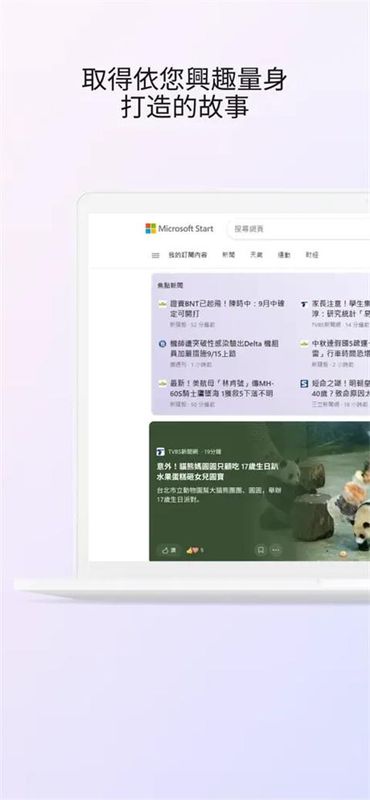The height and width of the screenshot is (800, 370).
Task: Click the thumbs-up like button on panda story
Action: tap(168, 550)
